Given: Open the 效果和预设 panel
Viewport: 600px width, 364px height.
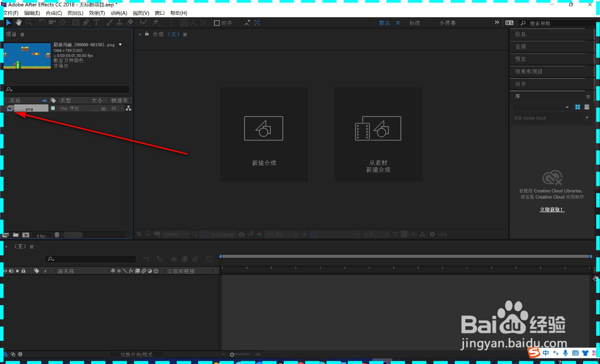Looking at the screenshot, I should 529,71.
